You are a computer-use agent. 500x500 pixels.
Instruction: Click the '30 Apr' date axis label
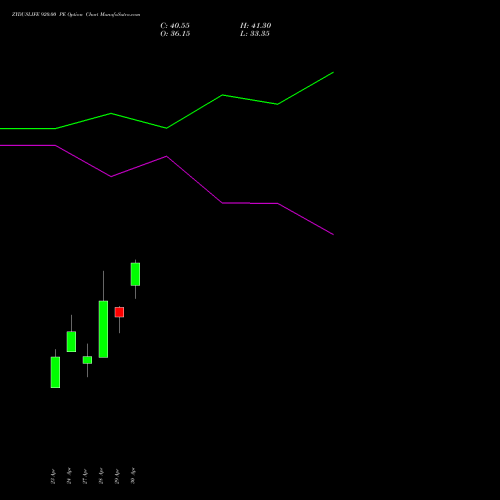point(133,476)
